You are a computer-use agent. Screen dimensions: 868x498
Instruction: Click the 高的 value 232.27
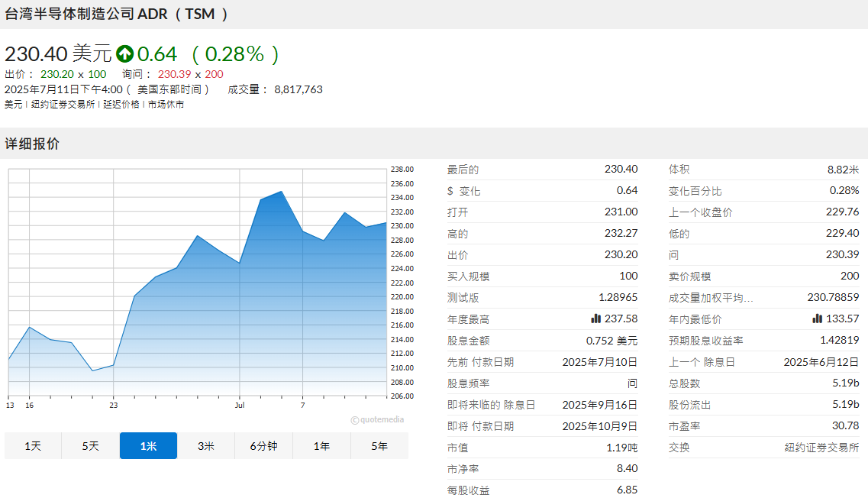621,233
